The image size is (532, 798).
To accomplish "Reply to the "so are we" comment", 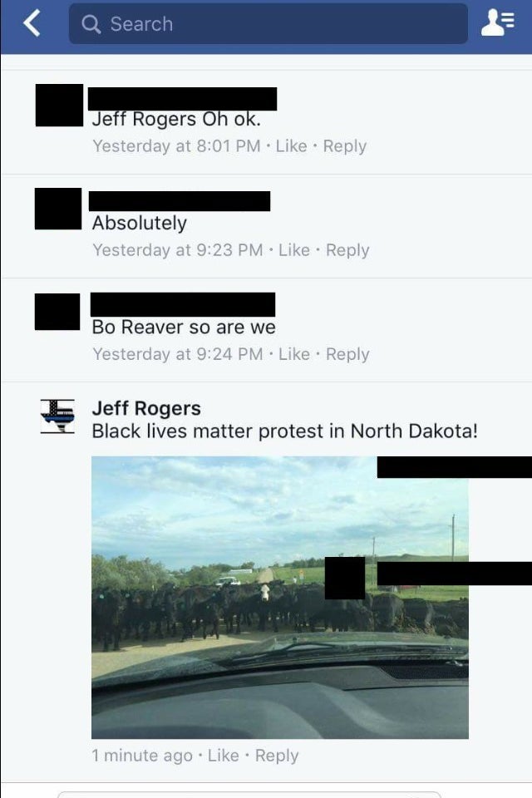I will tap(347, 354).
